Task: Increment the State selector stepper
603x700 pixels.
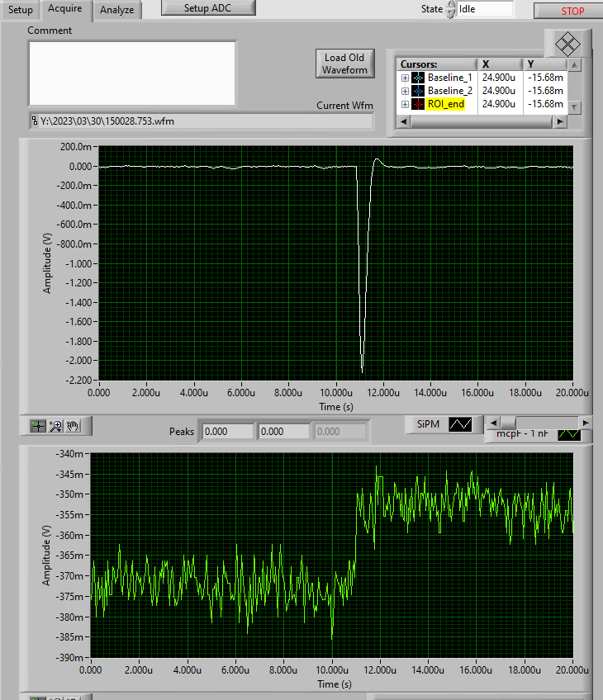Action: (450, 5)
